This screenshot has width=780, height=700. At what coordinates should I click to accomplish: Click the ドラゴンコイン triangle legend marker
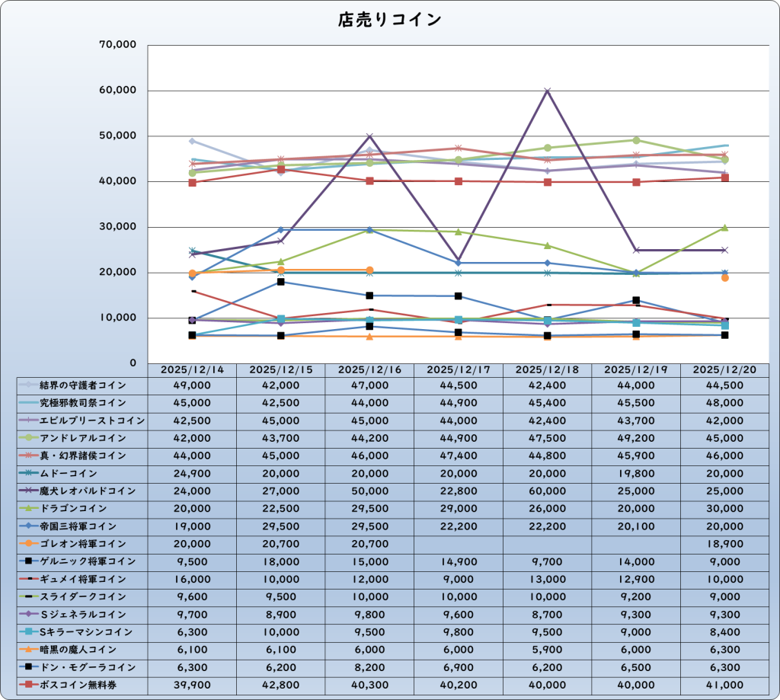tap(29, 508)
